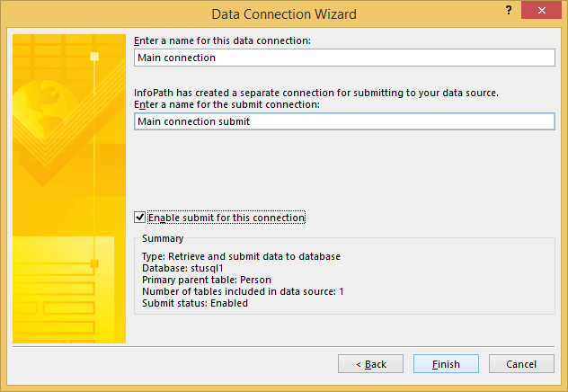Click the Summary group heading
The image size is (568, 392).
click(163, 239)
